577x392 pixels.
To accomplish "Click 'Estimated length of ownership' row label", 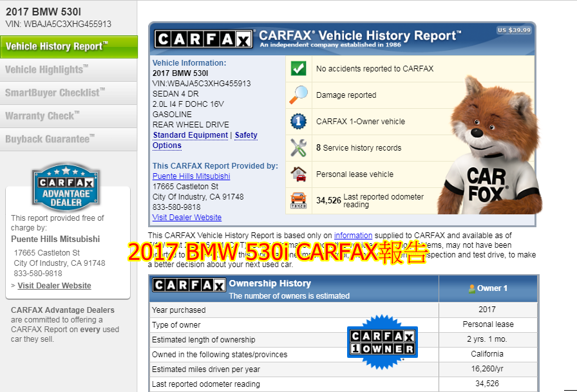I will click(x=203, y=340).
